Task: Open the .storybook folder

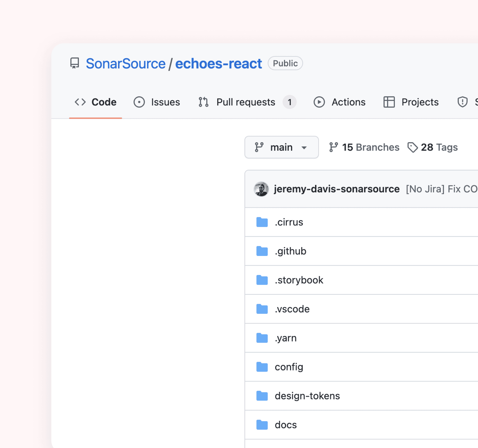Action: (299, 280)
